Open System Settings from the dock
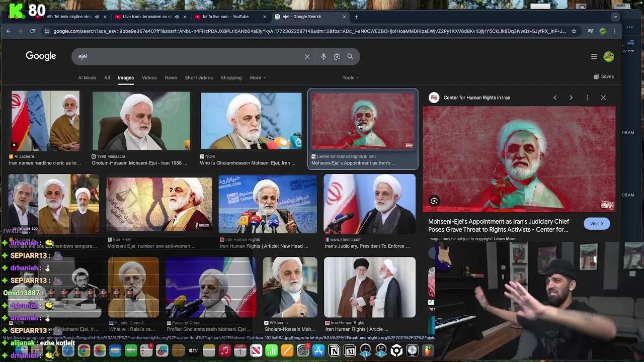Viewport: 644px width, 362px height. click(x=303, y=350)
